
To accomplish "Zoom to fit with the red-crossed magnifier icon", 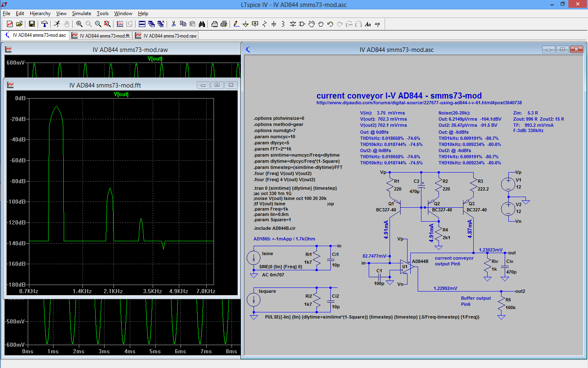I will coord(107,24).
